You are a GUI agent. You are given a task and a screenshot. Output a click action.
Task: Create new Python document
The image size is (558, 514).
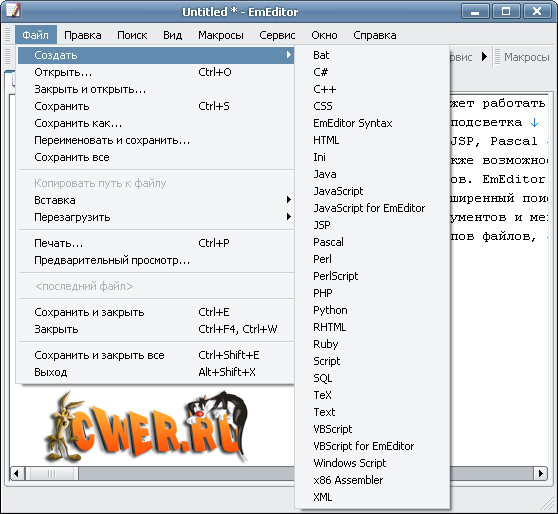pos(372,310)
